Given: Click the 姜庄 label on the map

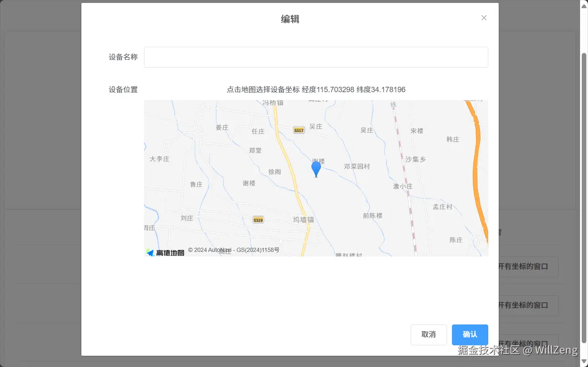Looking at the screenshot, I should point(222,128).
